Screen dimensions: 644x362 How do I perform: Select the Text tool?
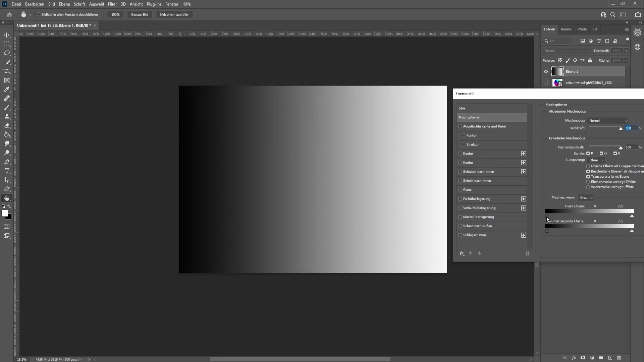[7, 171]
